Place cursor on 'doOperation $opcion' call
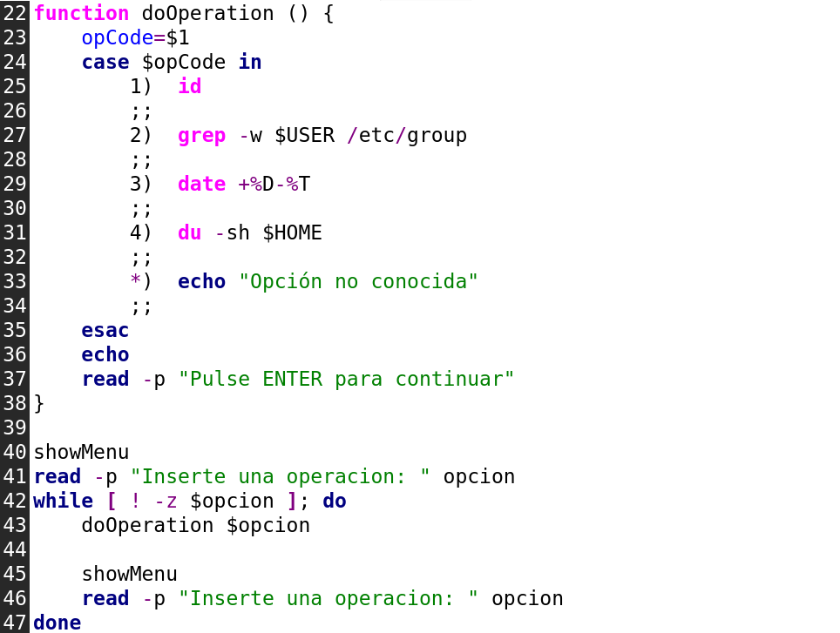Screen dimensions: 840x633 195,526
